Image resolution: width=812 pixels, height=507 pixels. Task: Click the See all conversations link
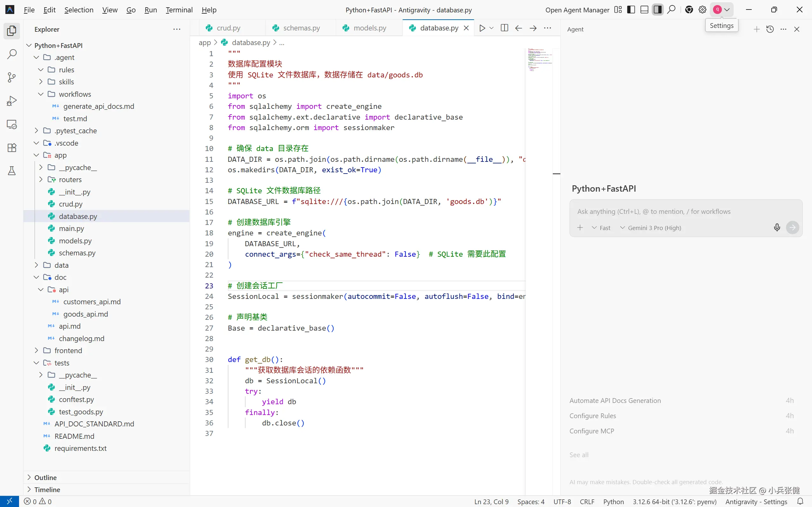tap(579, 455)
